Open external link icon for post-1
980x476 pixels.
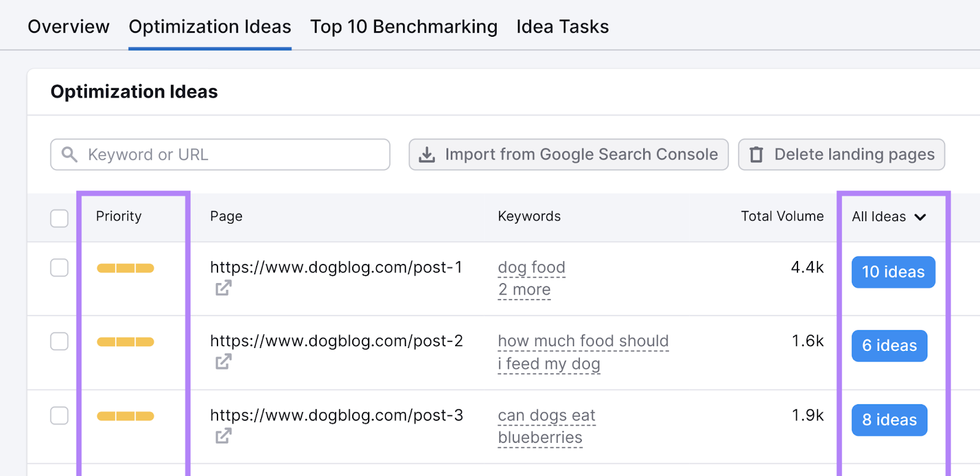[224, 288]
